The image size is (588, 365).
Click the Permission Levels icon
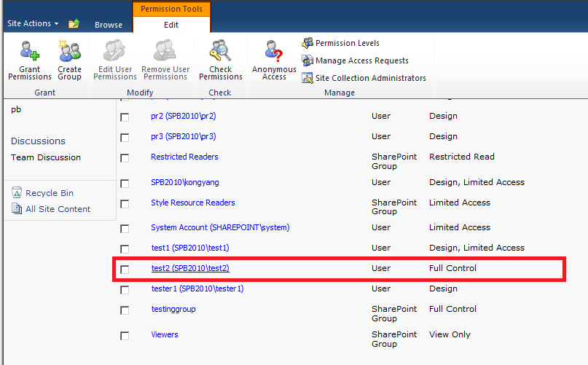click(x=307, y=43)
